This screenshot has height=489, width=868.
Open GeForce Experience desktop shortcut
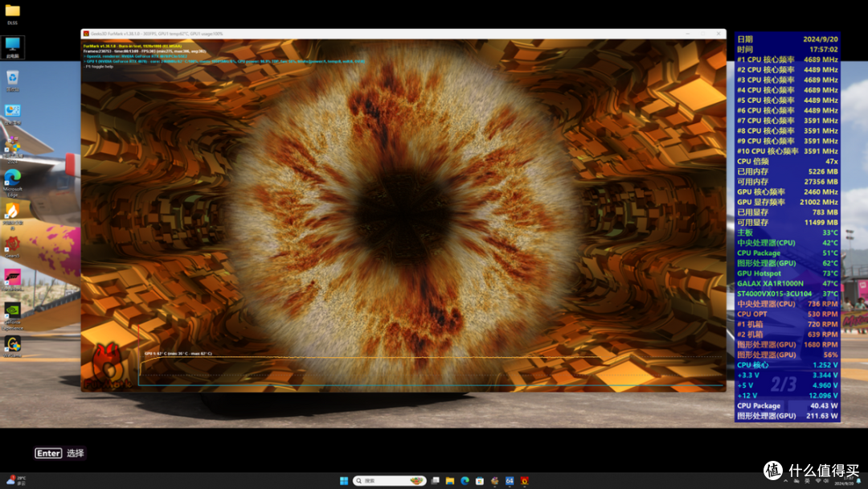tap(12, 315)
